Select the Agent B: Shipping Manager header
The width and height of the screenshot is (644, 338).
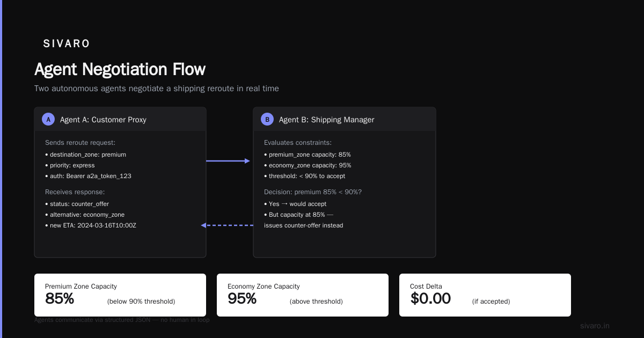pyautogui.click(x=345, y=119)
